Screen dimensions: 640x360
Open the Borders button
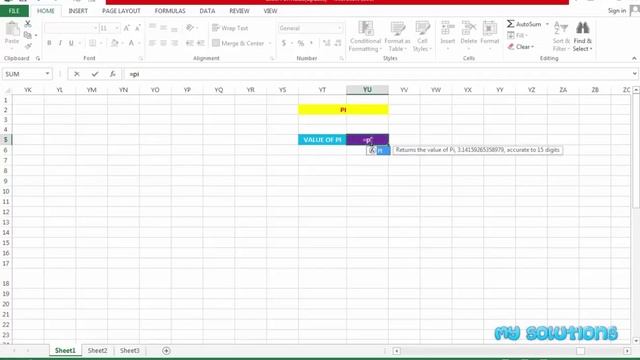pyautogui.click(x=93, y=43)
